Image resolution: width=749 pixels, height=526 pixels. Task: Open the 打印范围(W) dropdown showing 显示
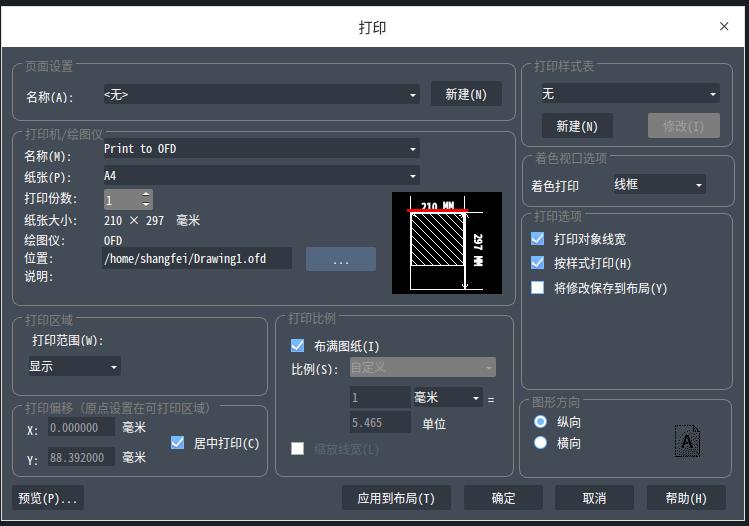[74, 366]
